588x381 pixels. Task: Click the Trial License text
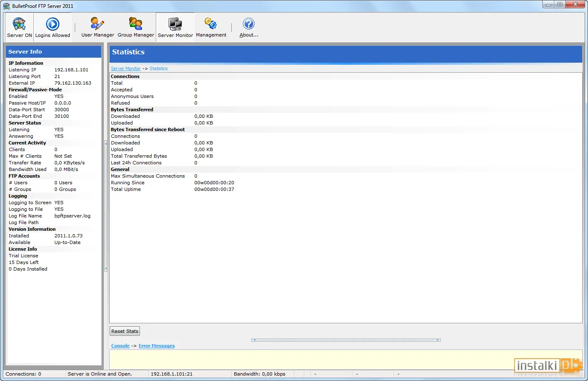[x=23, y=256]
